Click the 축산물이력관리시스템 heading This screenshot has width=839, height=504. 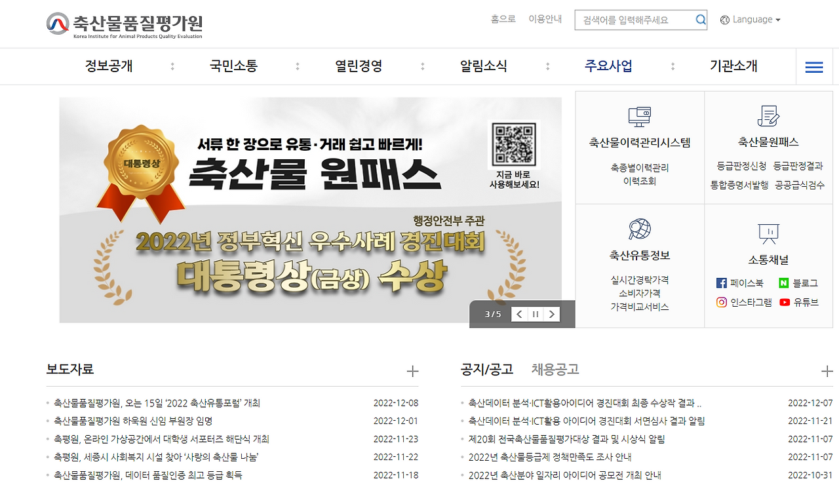[x=640, y=143]
